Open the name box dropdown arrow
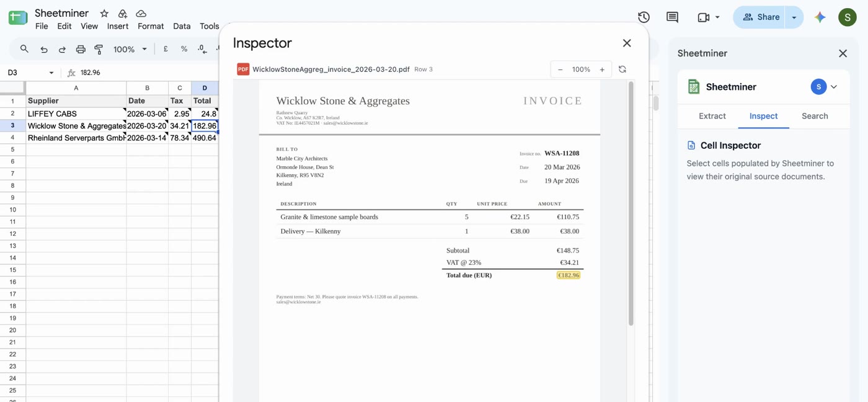The height and width of the screenshot is (402, 868). click(x=51, y=73)
